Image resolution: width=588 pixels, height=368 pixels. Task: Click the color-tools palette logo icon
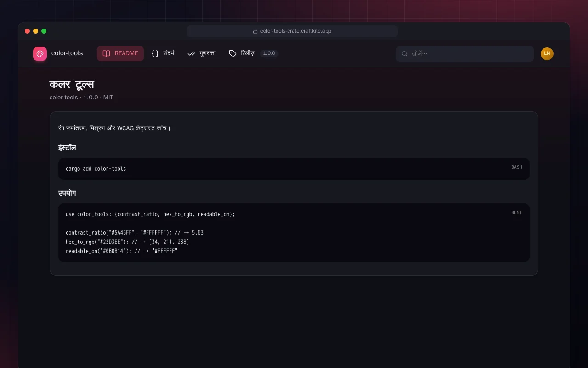click(x=40, y=54)
